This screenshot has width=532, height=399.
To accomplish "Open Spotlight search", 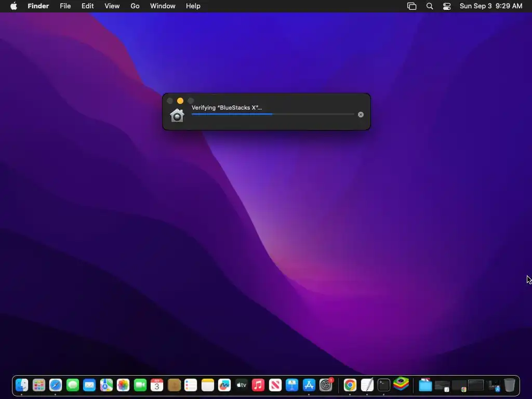I will point(430,6).
